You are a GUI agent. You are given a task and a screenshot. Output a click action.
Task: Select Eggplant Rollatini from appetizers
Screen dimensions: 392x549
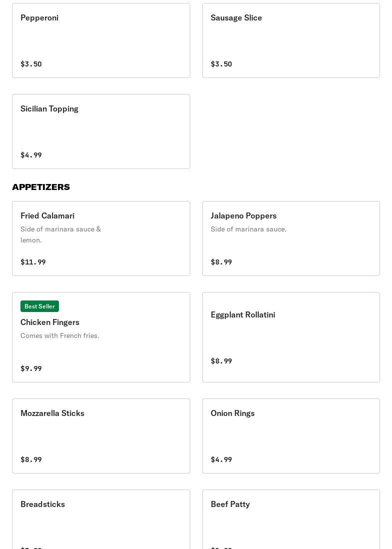pos(291,337)
